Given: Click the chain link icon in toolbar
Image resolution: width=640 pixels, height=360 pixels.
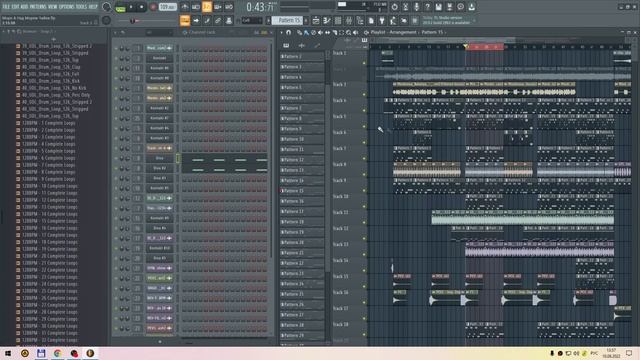Looking at the screenshot, I should tap(218, 20).
